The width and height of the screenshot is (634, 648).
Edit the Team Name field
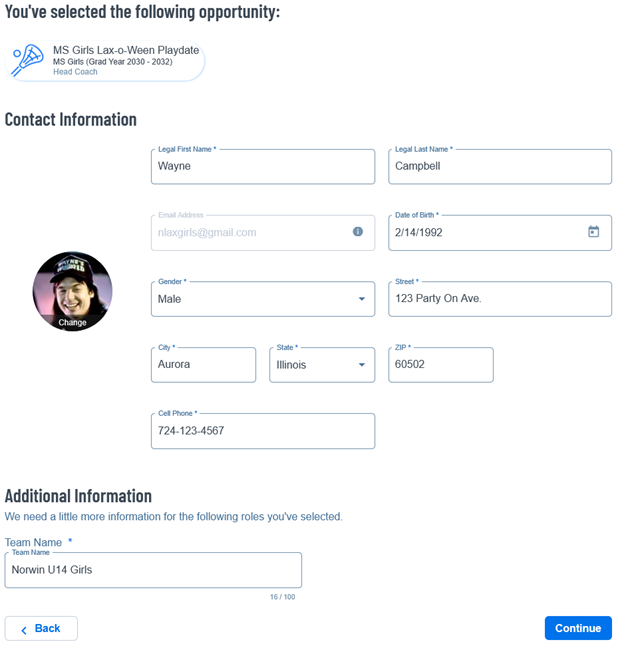(x=153, y=570)
